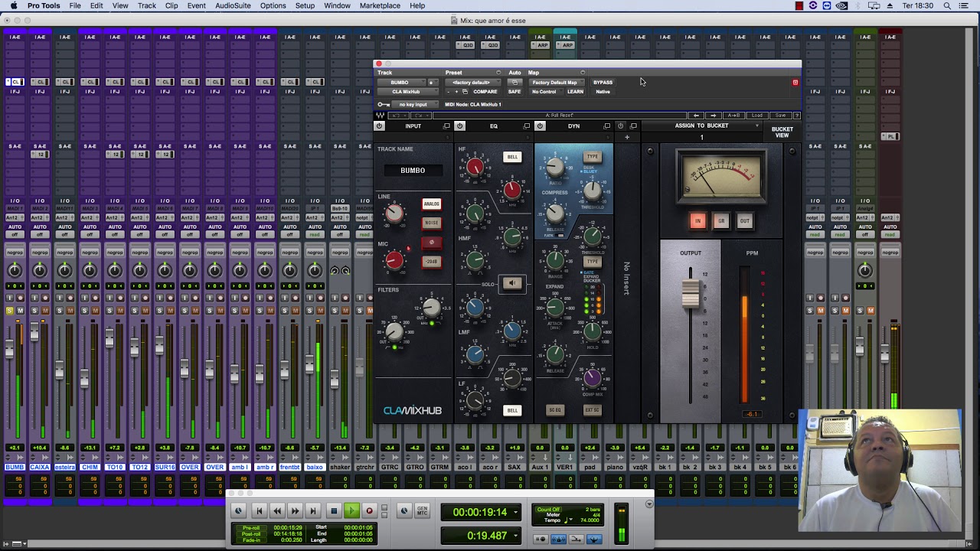The width and height of the screenshot is (980, 551).
Task: Select the OUT meter mode
Action: tap(744, 221)
